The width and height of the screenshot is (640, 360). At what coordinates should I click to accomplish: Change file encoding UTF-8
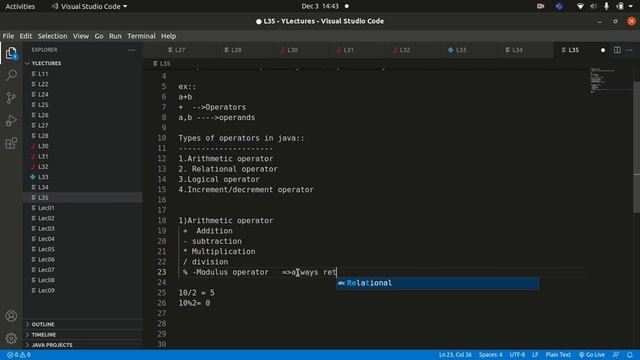pyautogui.click(x=517, y=355)
